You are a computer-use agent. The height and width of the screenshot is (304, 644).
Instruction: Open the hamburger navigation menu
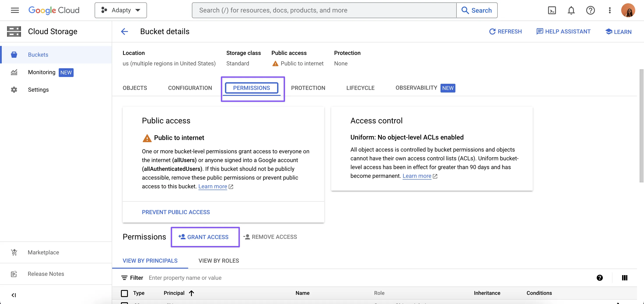[x=15, y=10]
